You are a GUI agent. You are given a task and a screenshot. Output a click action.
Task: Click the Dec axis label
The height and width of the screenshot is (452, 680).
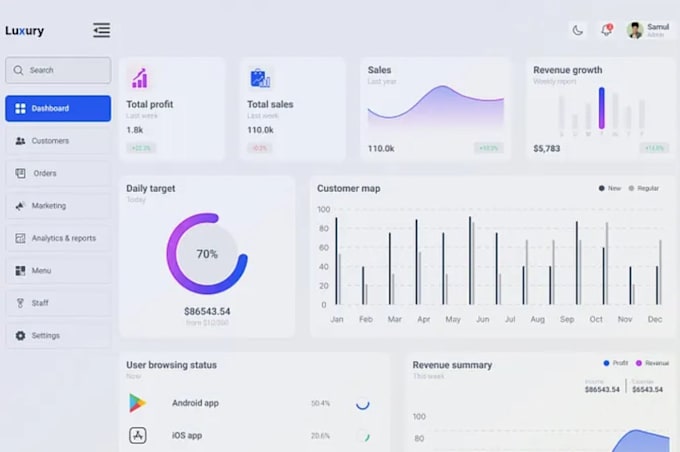[x=655, y=319]
